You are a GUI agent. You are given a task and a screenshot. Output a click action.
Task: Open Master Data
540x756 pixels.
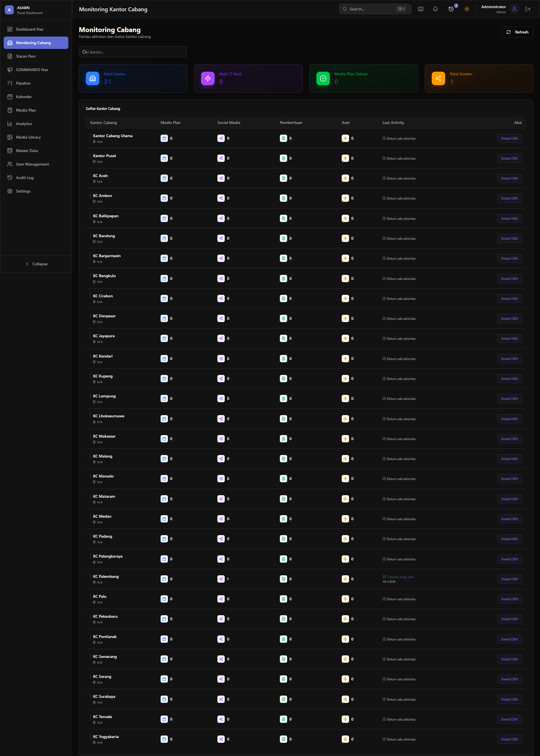pos(36,151)
